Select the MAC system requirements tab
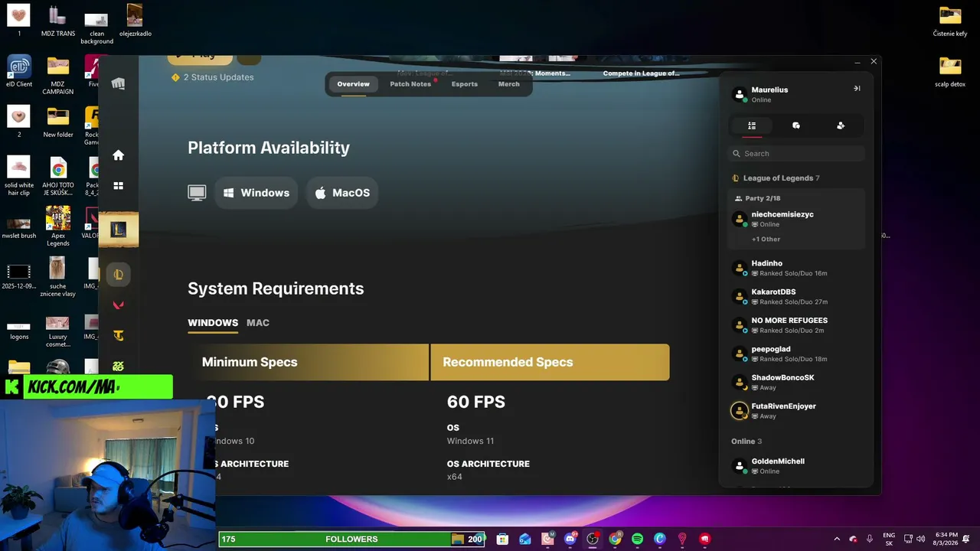Screen dimensions: 980x551 [x=258, y=323]
